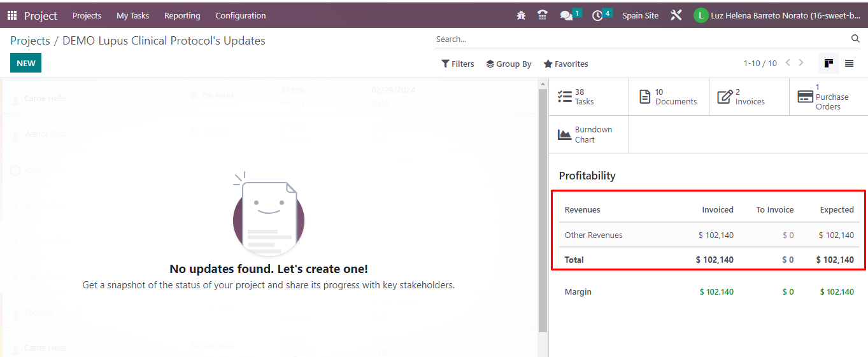The image size is (868, 357).
Task: Go to next page arrow
Action: 801,63
